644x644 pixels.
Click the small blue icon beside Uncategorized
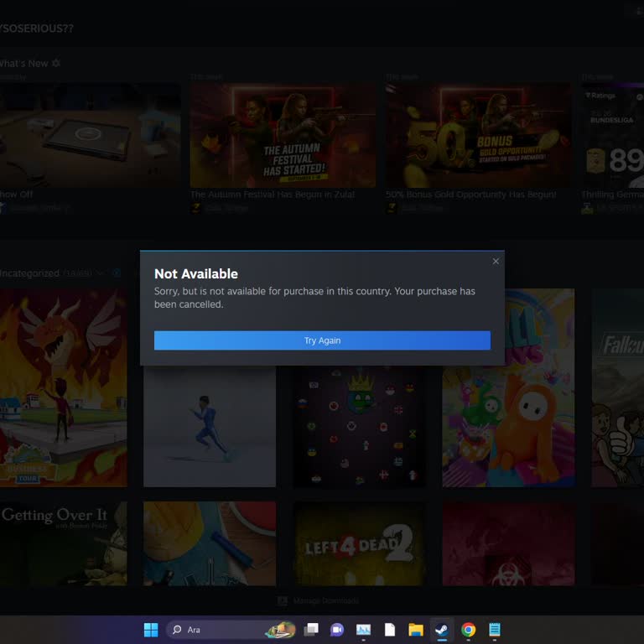[x=117, y=273]
